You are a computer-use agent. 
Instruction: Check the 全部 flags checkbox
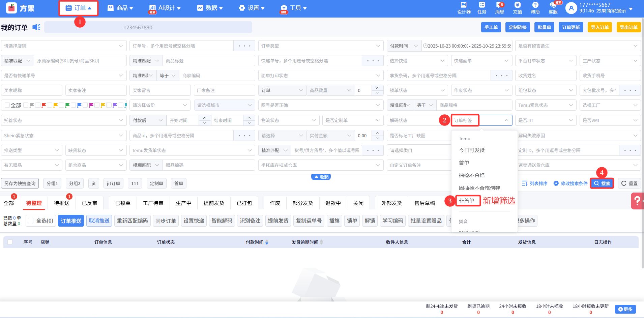coord(7,105)
